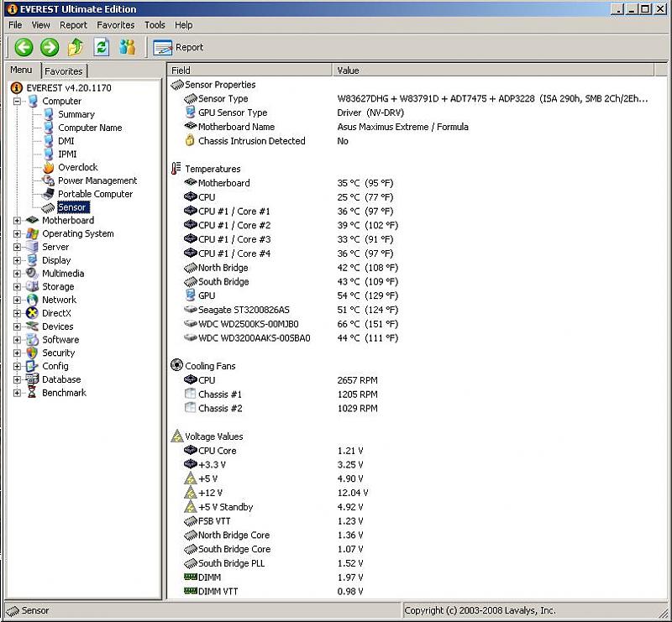The image size is (672, 622).
Task: Click the Seagate ST3200826AS drive icon
Action: [x=191, y=309]
